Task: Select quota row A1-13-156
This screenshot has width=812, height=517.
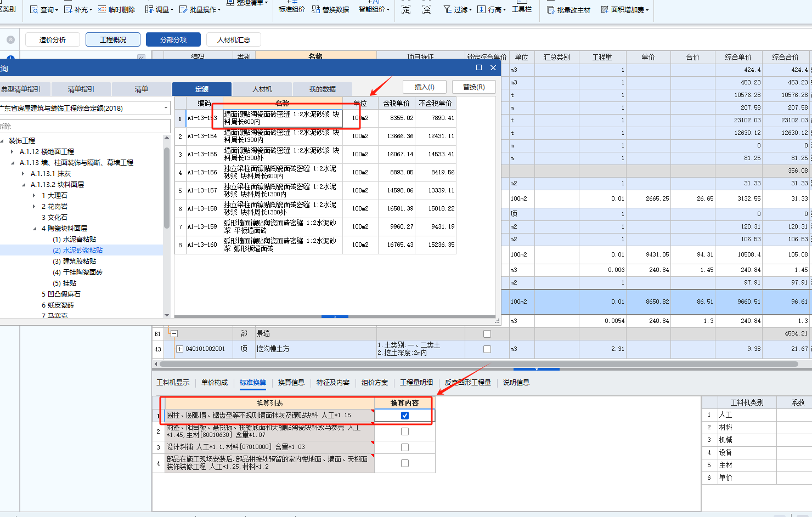Action: (315, 172)
